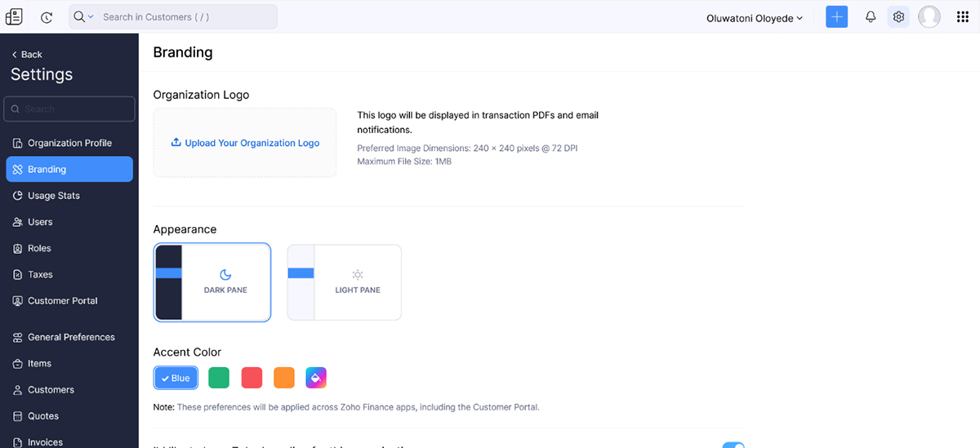Toggle the switch below accent color note
Viewport: 980px width, 448px height.
(x=733, y=445)
